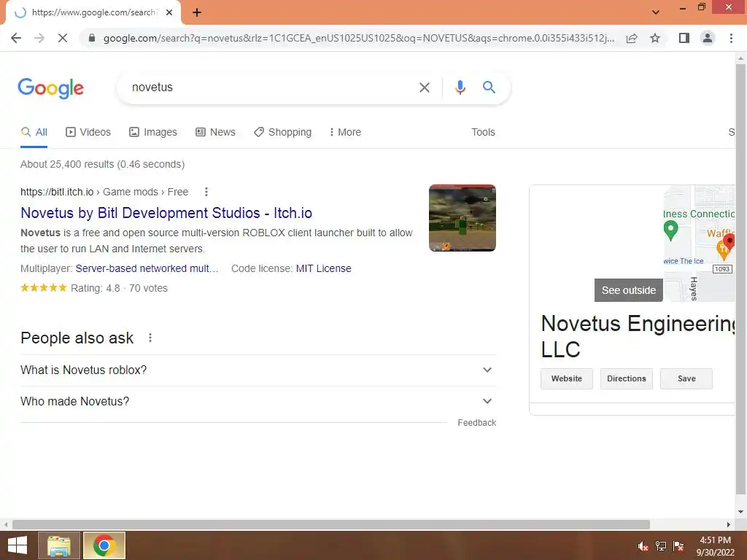Screen dimensions: 747x560
Task: Open Server-based networked multiplayer link
Action: click(x=147, y=268)
